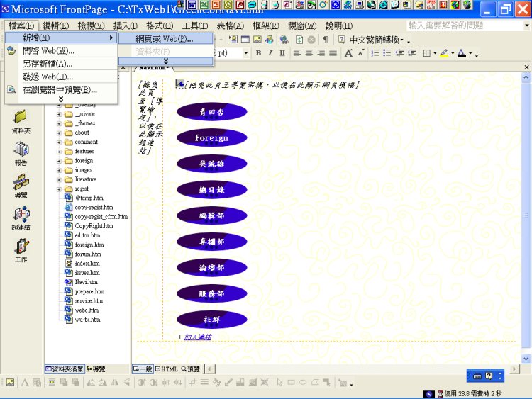Select '網頁或 Web(P)...' submenu item

point(165,38)
